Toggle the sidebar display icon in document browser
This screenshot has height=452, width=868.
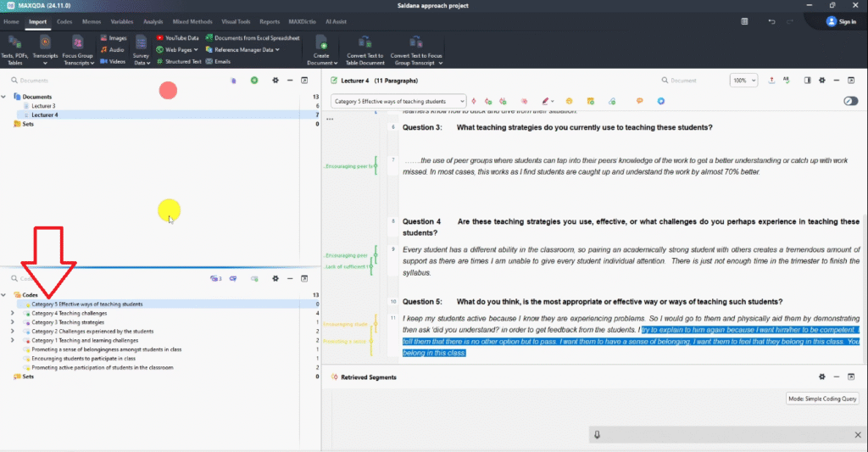[x=808, y=81]
